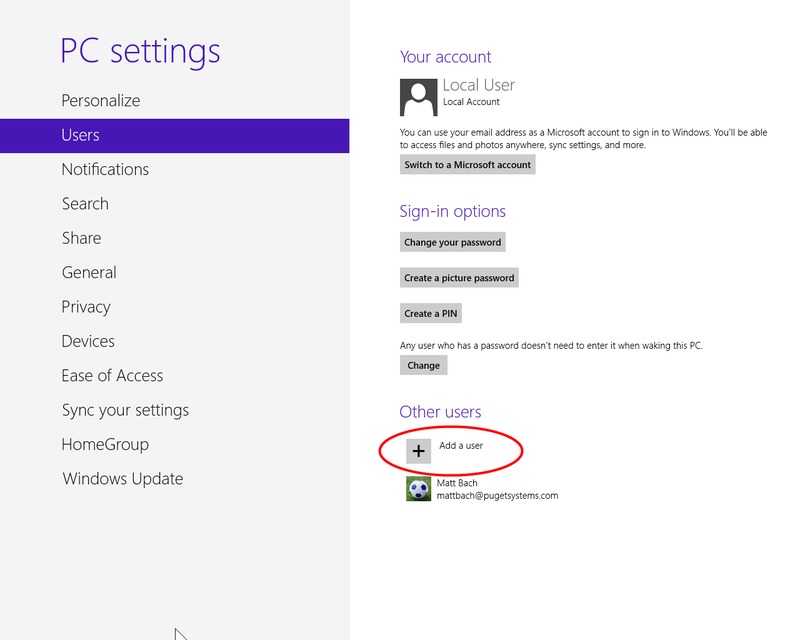800x640 pixels.
Task: Open the Notifications settings section
Action: click(x=105, y=169)
